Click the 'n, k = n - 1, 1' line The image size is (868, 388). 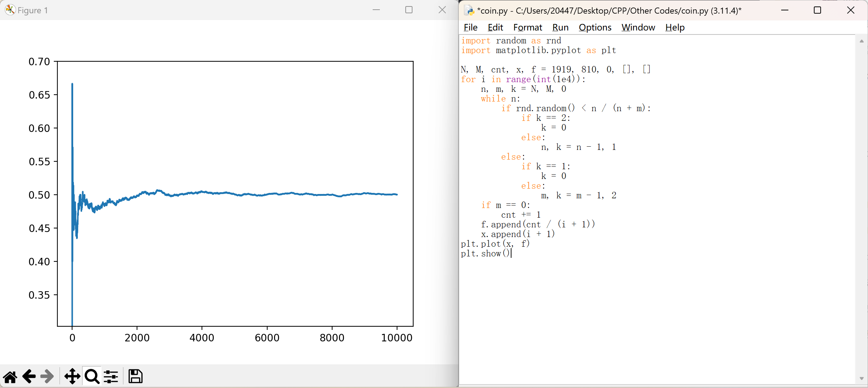tap(579, 147)
